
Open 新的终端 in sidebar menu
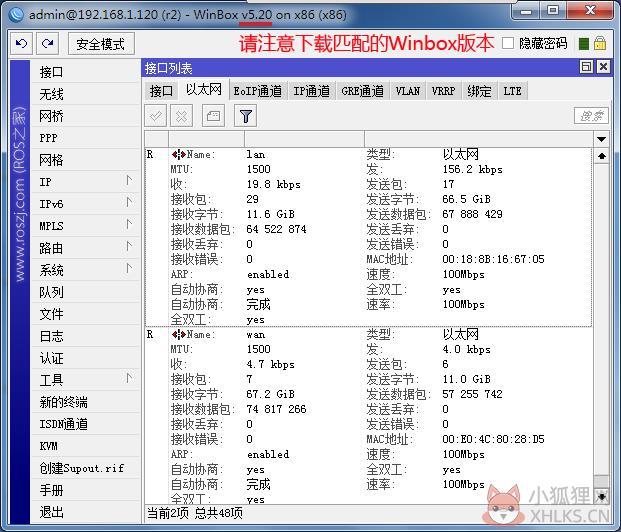(x=85, y=402)
